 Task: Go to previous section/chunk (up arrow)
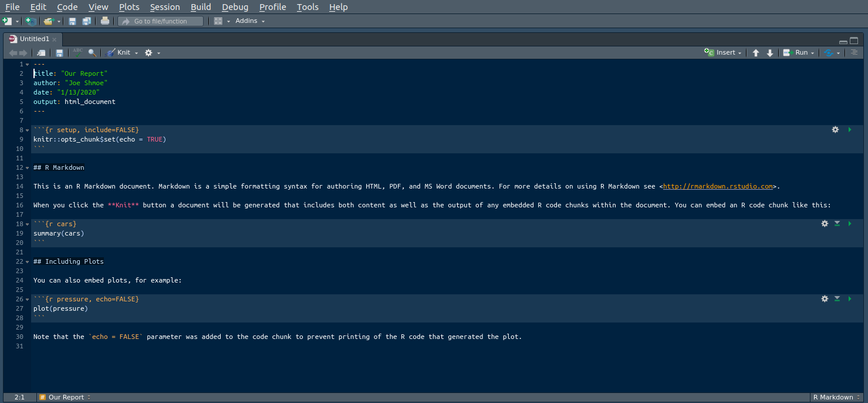point(756,53)
